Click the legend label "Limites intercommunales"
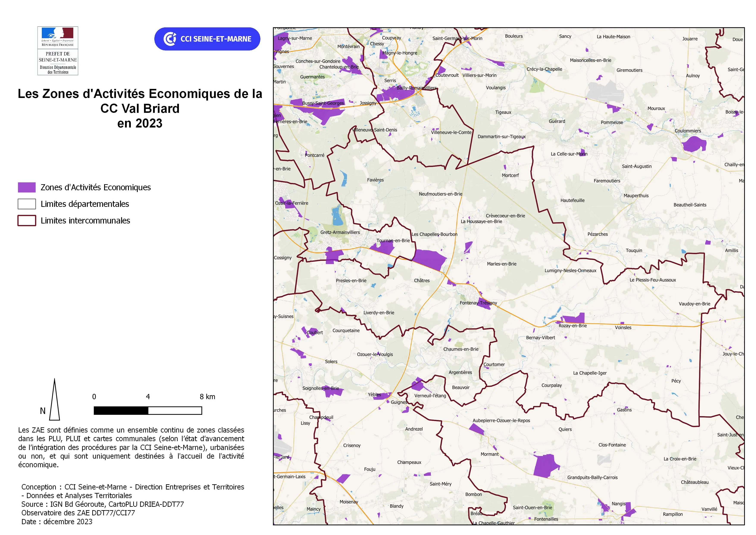Viewport: 756px width, 535px height. (x=85, y=220)
